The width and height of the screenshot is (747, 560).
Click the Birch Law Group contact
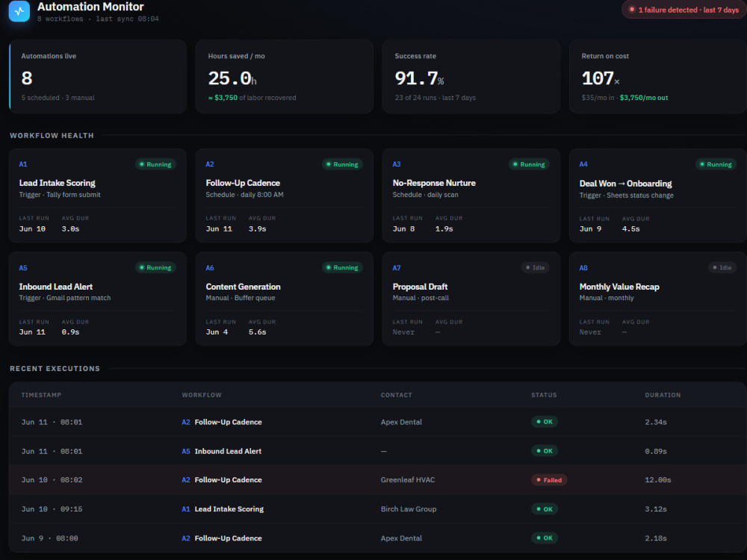[x=409, y=509]
